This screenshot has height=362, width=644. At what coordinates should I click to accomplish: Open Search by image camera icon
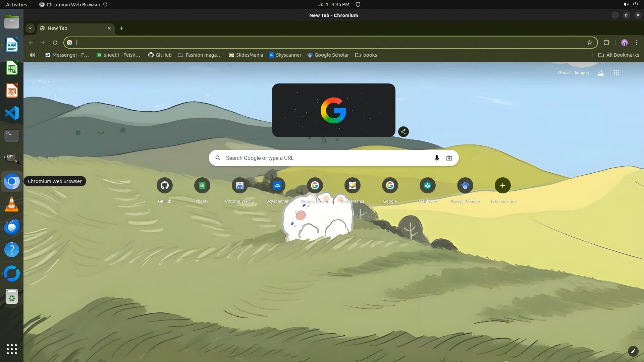(449, 158)
